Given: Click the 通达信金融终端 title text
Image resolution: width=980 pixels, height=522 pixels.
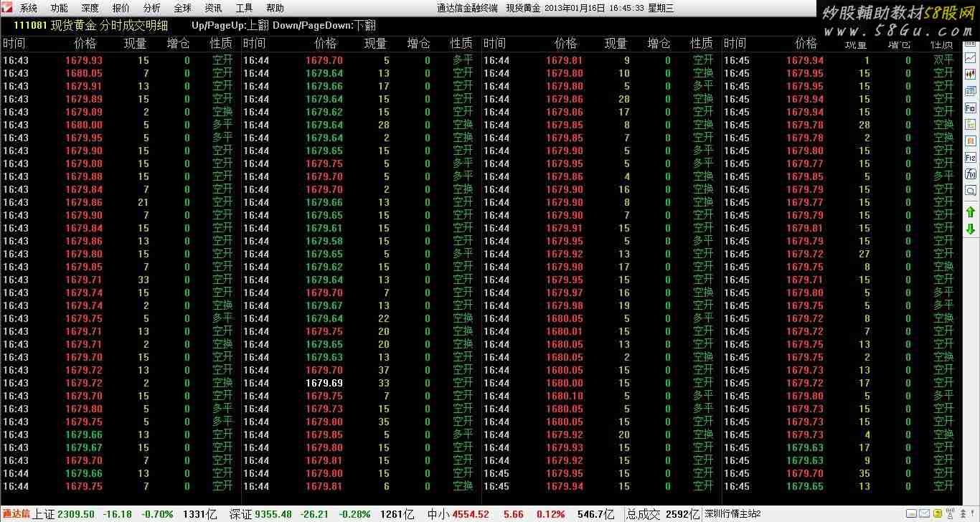Looking at the screenshot, I should (468, 9).
